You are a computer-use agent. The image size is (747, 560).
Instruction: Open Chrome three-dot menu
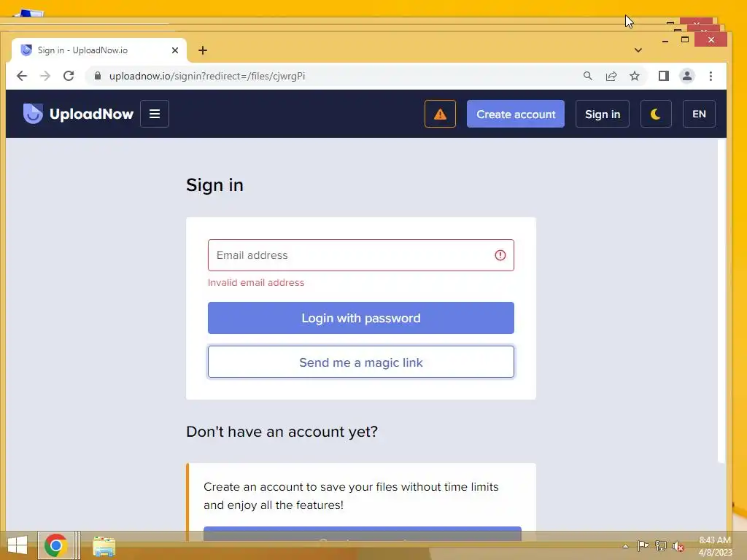[x=711, y=76]
